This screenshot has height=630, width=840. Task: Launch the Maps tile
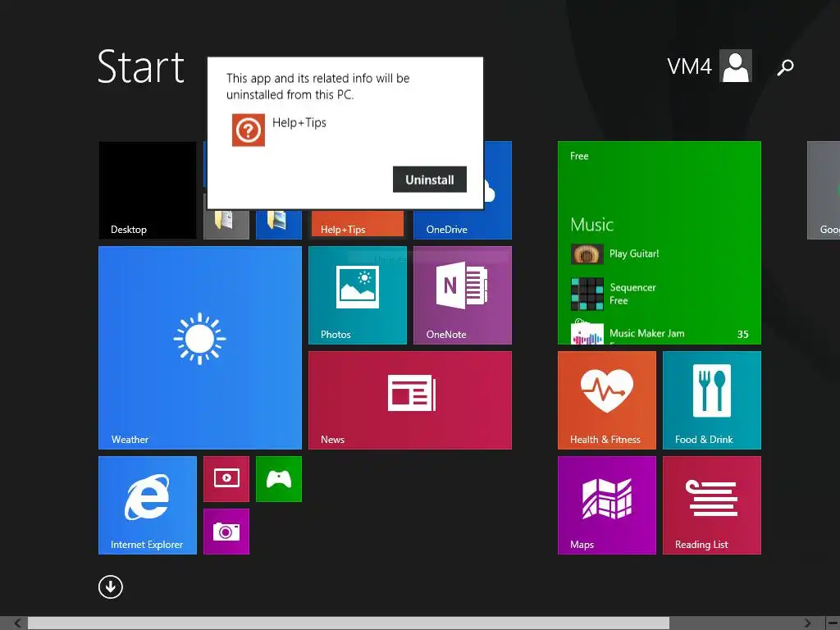click(x=606, y=505)
